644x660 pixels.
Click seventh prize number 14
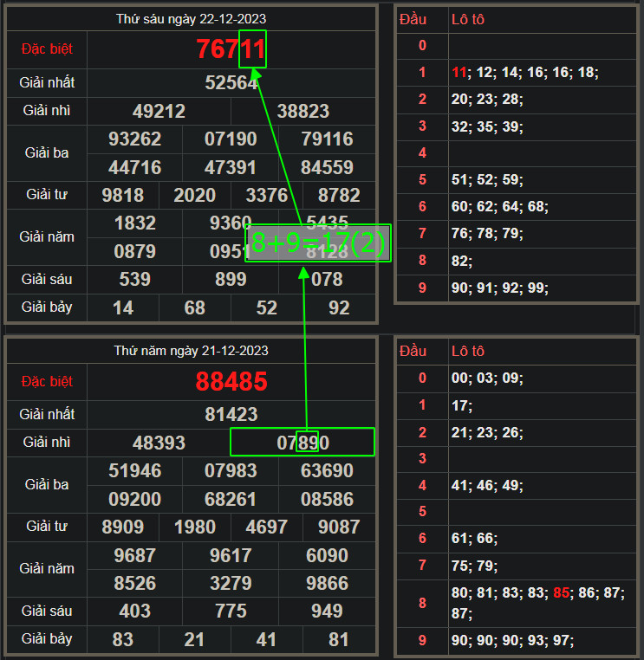point(123,307)
